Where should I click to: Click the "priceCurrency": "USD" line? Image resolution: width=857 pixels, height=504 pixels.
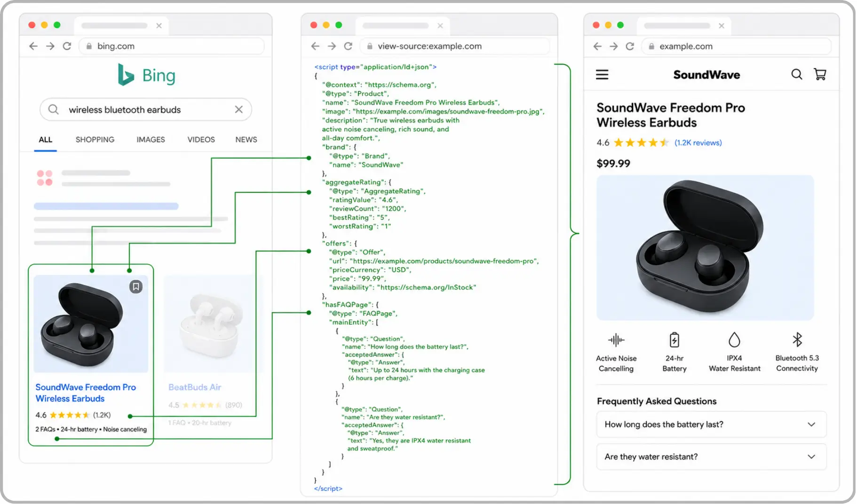point(370,270)
